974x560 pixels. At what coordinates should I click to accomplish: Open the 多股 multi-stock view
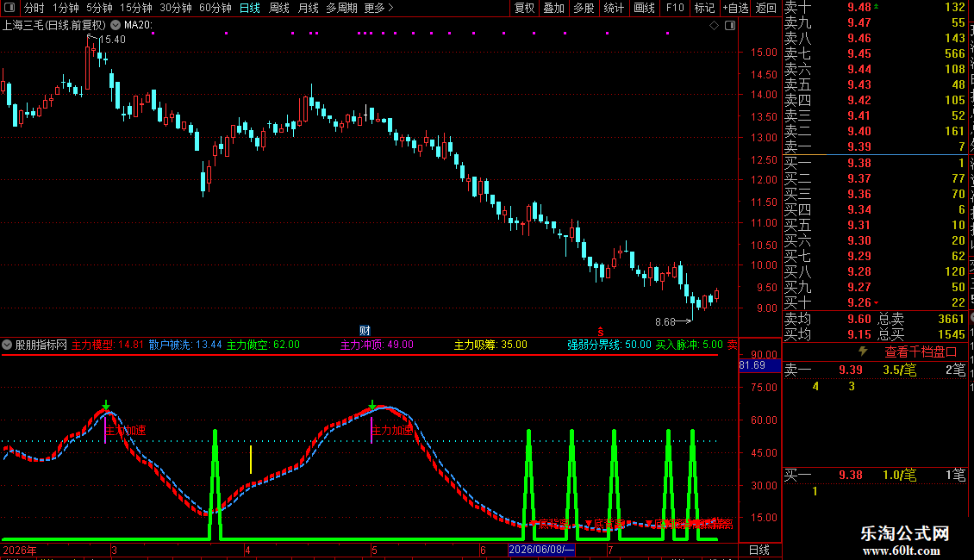[x=584, y=8]
